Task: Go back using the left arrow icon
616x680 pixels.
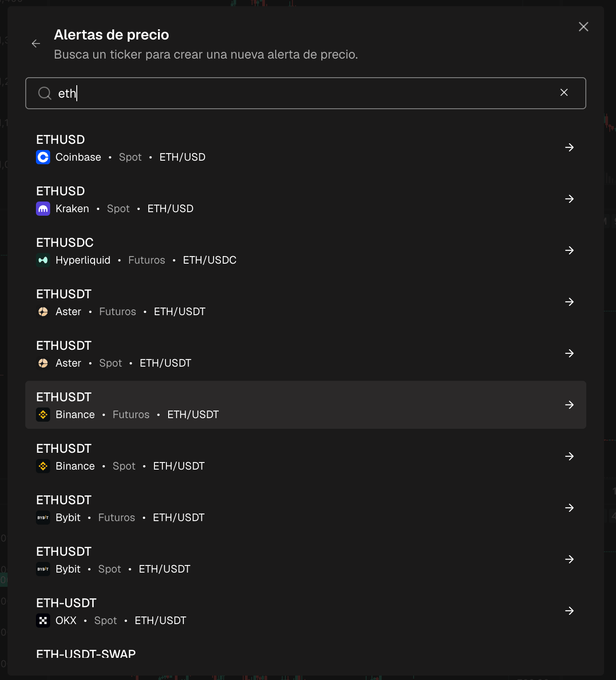Action: click(x=36, y=43)
